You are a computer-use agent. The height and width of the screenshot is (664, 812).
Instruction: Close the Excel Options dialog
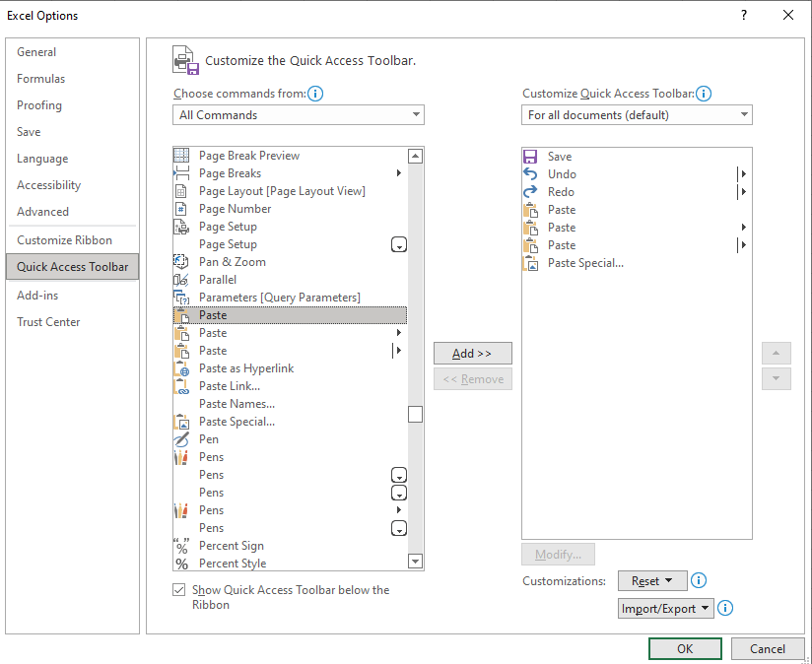point(788,15)
